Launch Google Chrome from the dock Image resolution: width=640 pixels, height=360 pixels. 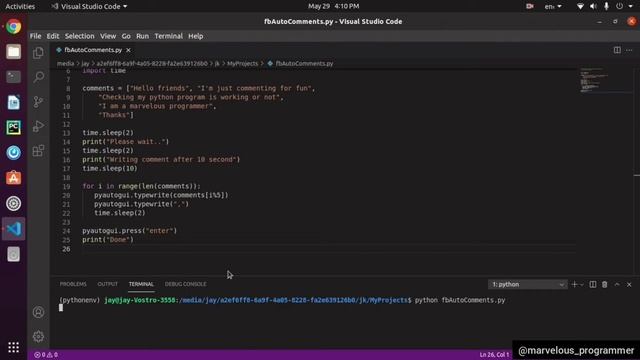[13, 27]
